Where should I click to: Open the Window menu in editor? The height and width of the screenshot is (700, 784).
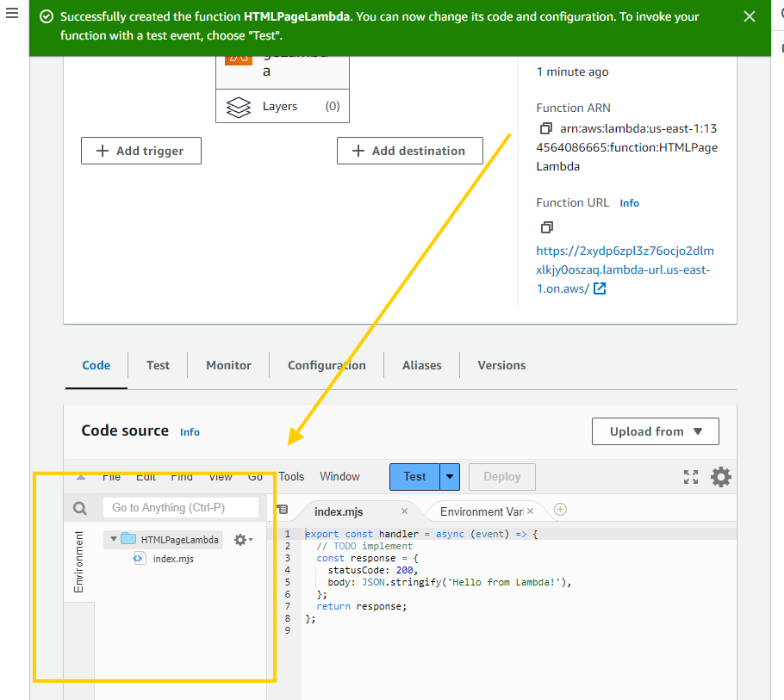pyautogui.click(x=339, y=476)
